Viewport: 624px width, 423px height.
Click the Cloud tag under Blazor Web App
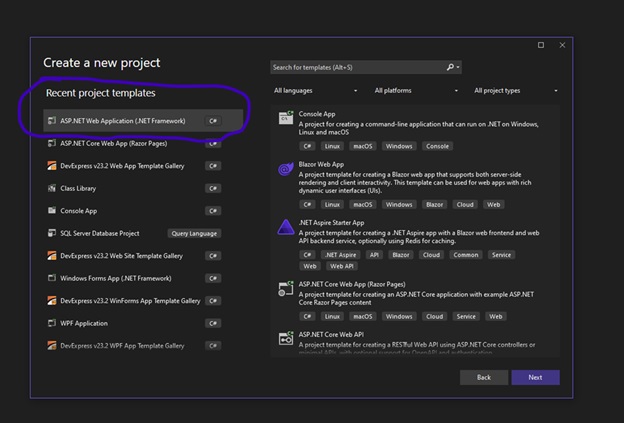(x=465, y=205)
